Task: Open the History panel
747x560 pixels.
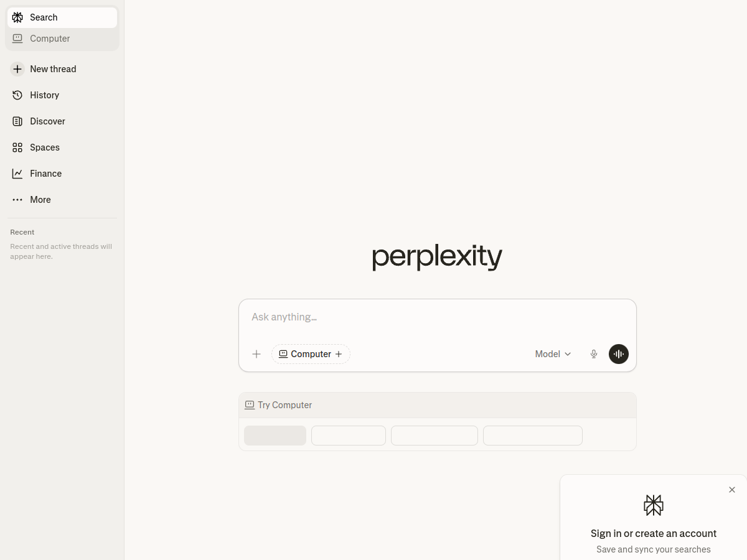Action: 44,95
